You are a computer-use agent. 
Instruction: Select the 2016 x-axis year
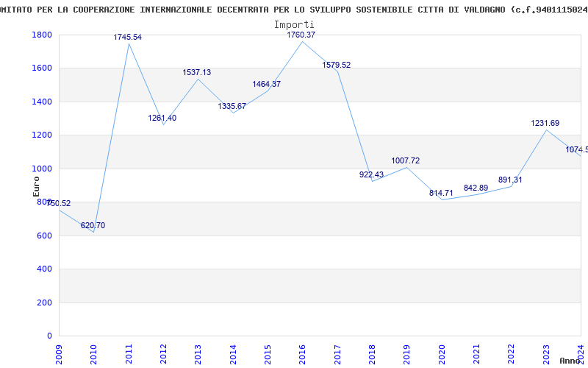coord(303,354)
